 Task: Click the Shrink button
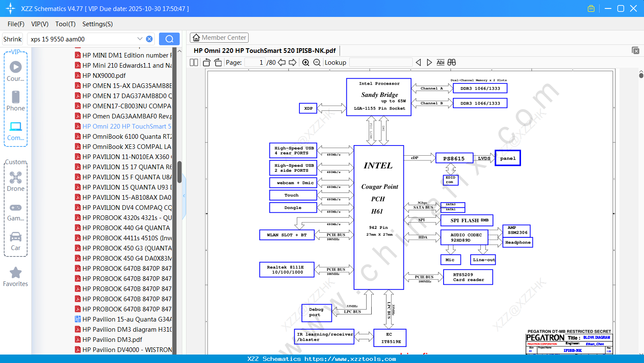[x=13, y=39]
